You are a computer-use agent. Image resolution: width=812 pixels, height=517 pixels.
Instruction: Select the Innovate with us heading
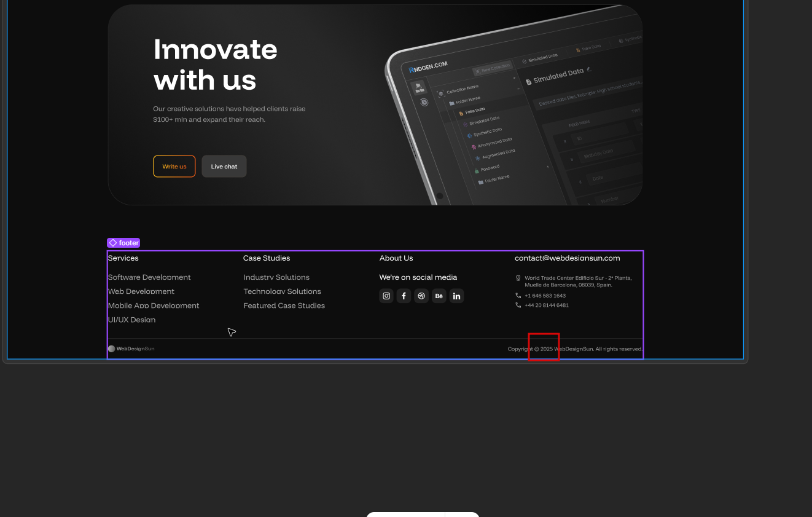[215, 65]
